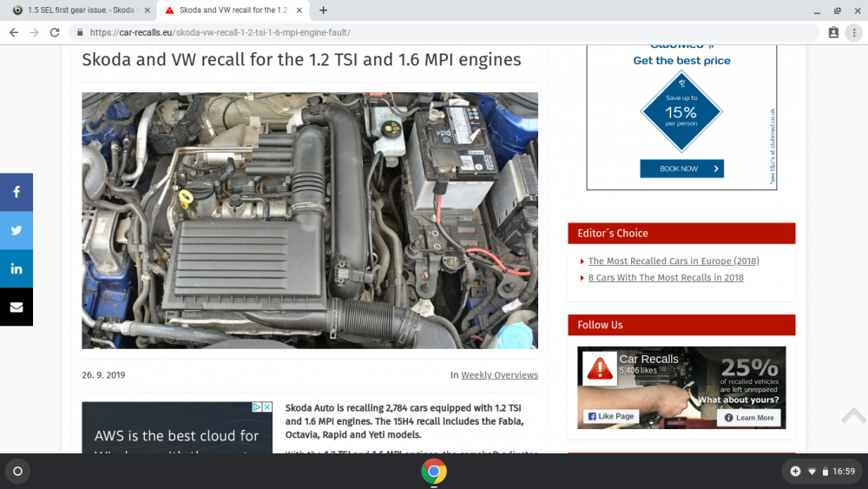868x489 pixels.
Task: Click the 'Editor´s Choice' heading
Action: tap(612, 233)
